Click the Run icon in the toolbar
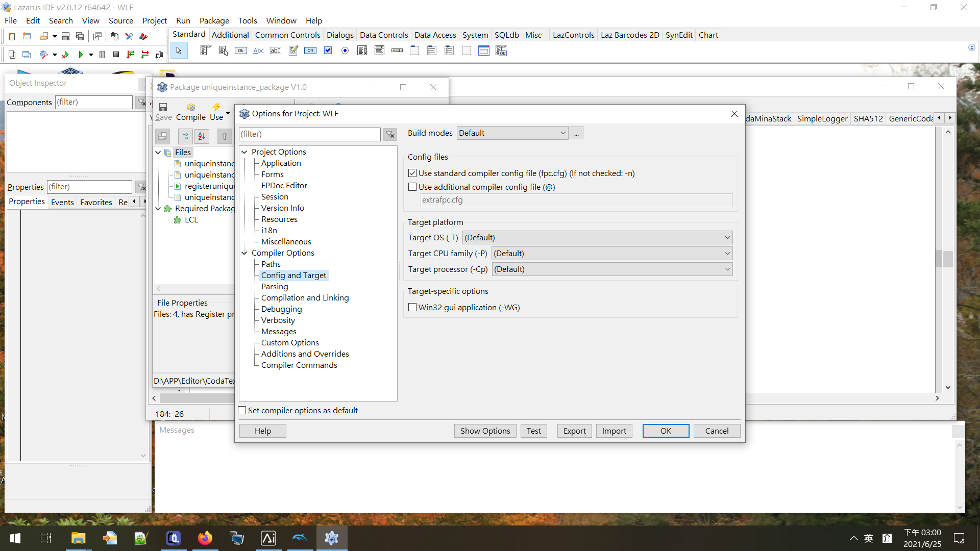The image size is (980, 551). coord(80,54)
